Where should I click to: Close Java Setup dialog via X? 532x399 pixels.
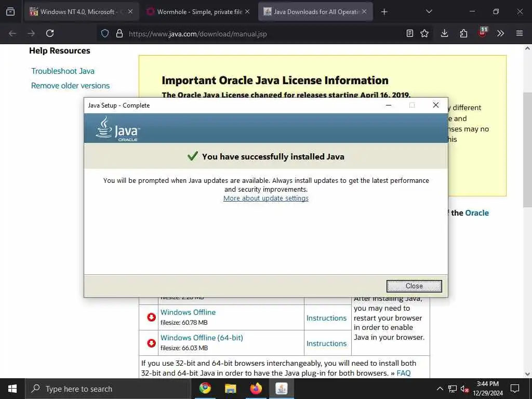pyautogui.click(x=436, y=105)
